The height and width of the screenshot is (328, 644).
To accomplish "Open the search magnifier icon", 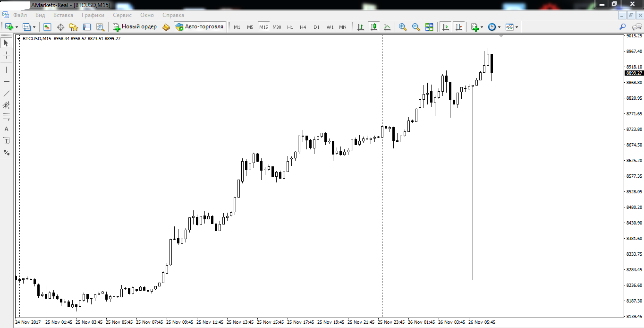I will 623,27.
